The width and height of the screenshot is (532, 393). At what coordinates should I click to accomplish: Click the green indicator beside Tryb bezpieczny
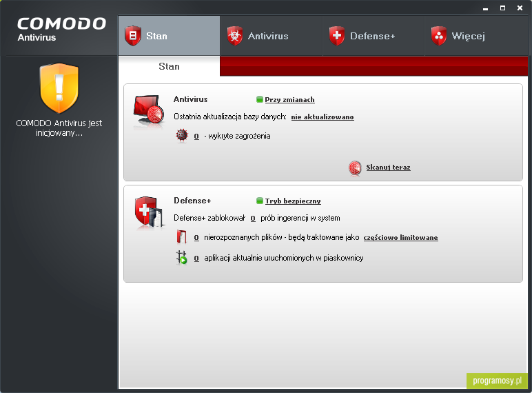(x=260, y=201)
